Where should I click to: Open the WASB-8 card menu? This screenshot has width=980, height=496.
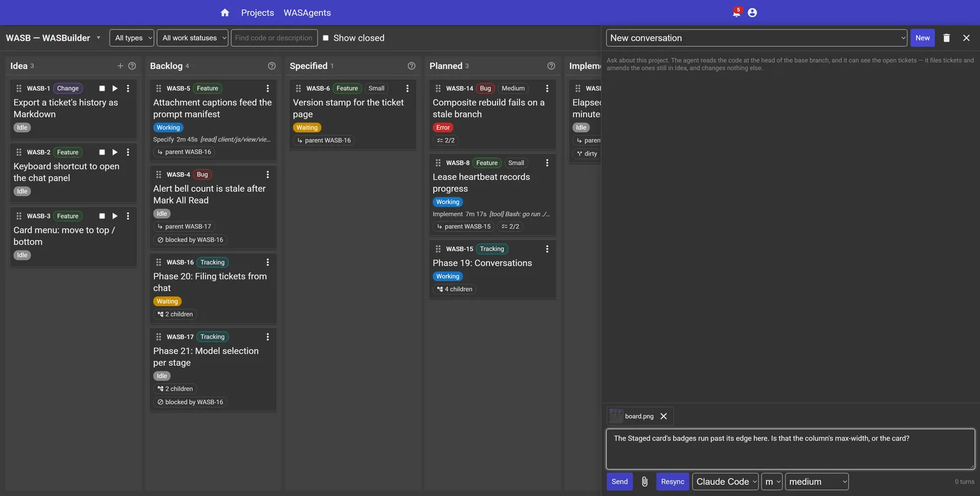pos(547,163)
